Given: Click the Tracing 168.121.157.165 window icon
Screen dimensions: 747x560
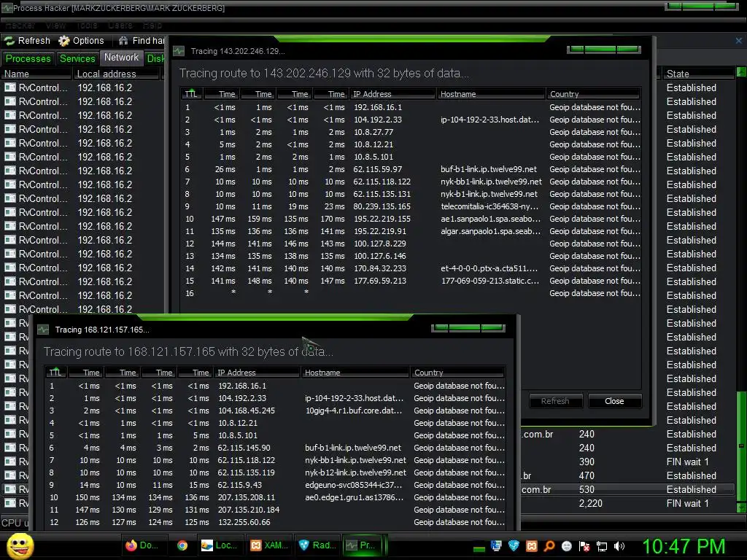Looking at the screenshot, I should click(x=43, y=330).
